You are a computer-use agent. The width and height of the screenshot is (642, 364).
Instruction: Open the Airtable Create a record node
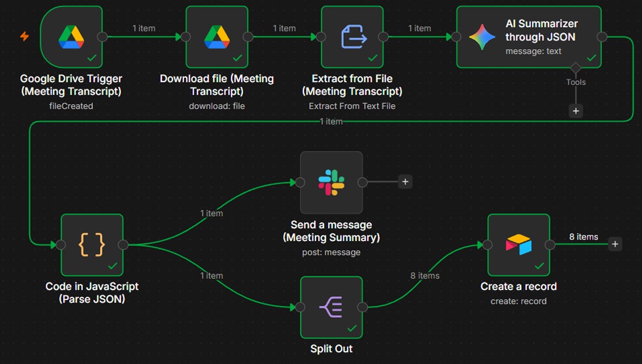pos(519,245)
